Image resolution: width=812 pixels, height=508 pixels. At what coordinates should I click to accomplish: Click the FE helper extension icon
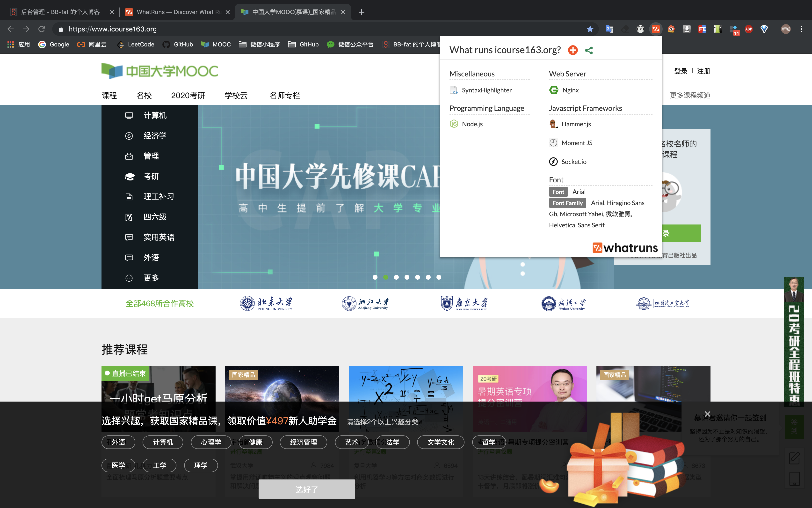[x=702, y=29]
